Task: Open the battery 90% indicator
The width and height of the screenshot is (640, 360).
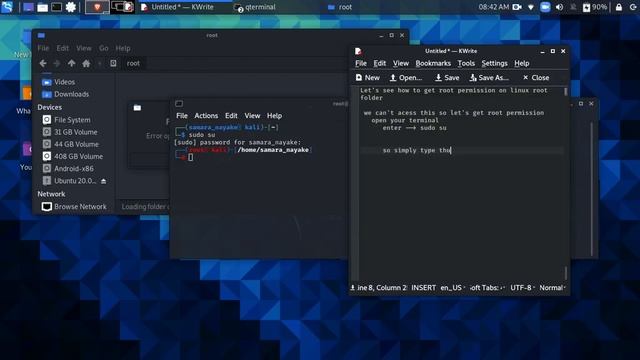Action: pyautogui.click(x=595, y=7)
